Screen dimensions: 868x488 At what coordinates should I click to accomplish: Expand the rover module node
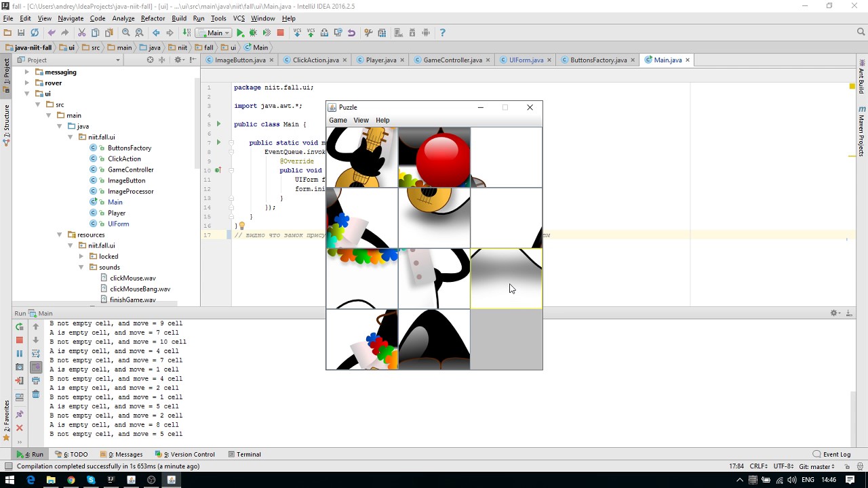pos(26,83)
